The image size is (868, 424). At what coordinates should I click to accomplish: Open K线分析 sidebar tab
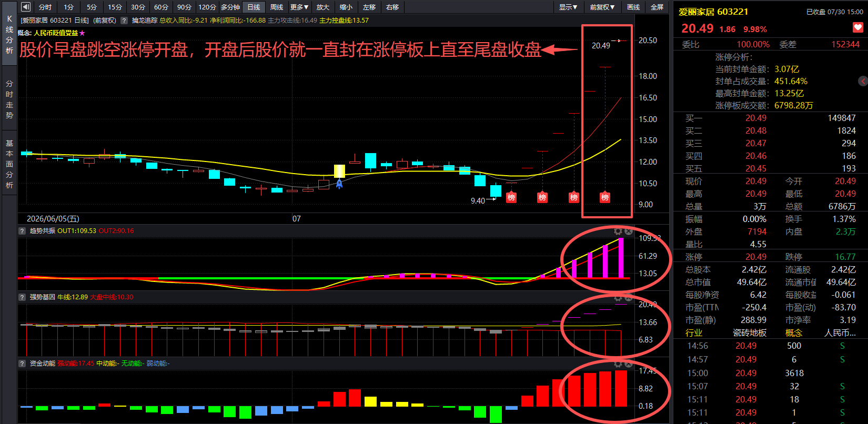[x=9, y=34]
